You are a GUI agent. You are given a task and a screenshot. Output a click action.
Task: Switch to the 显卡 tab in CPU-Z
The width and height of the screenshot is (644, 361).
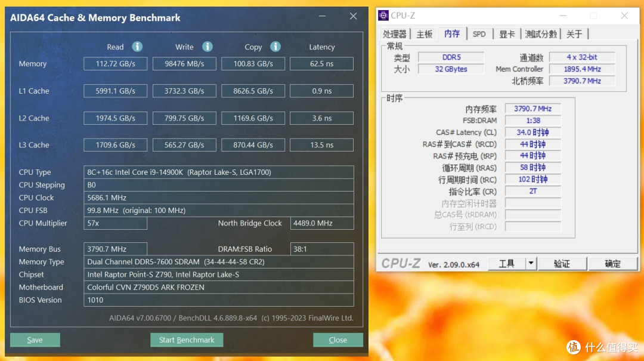click(507, 34)
